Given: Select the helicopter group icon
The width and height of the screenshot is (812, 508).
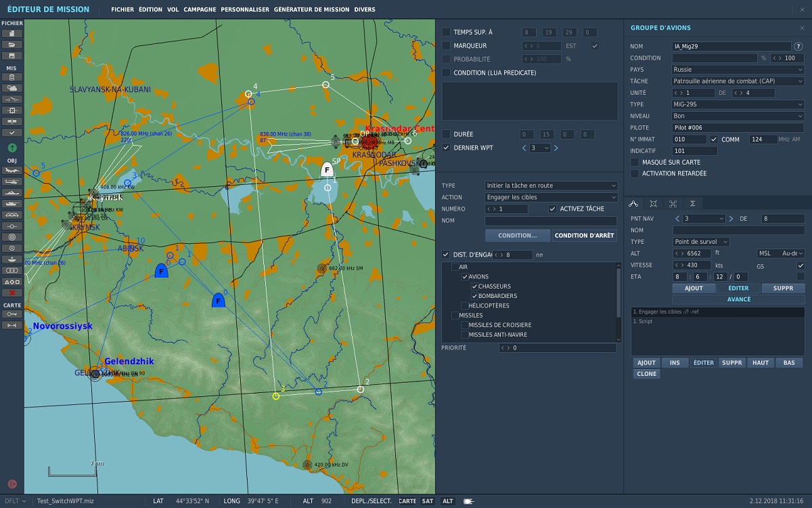Looking at the screenshot, I should (12, 182).
